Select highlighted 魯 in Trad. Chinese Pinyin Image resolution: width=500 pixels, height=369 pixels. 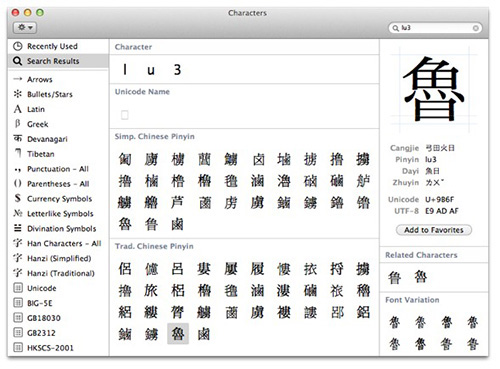point(178,333)
